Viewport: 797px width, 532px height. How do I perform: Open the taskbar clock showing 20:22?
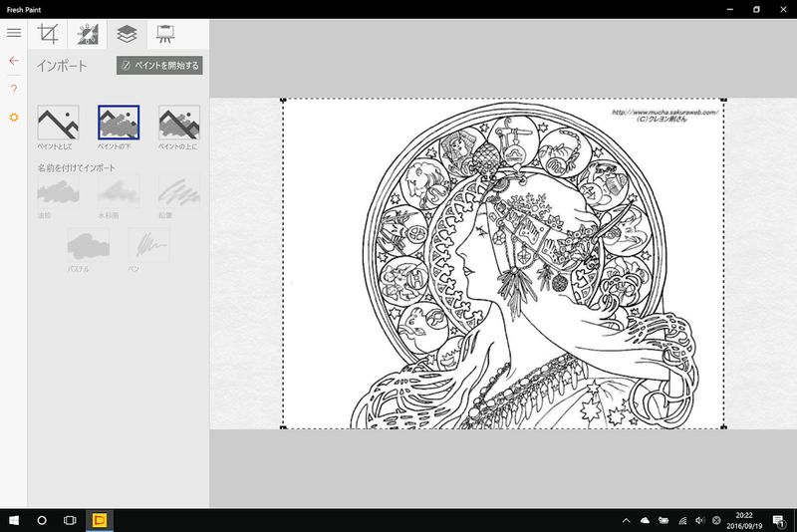[x=744, y=520]
